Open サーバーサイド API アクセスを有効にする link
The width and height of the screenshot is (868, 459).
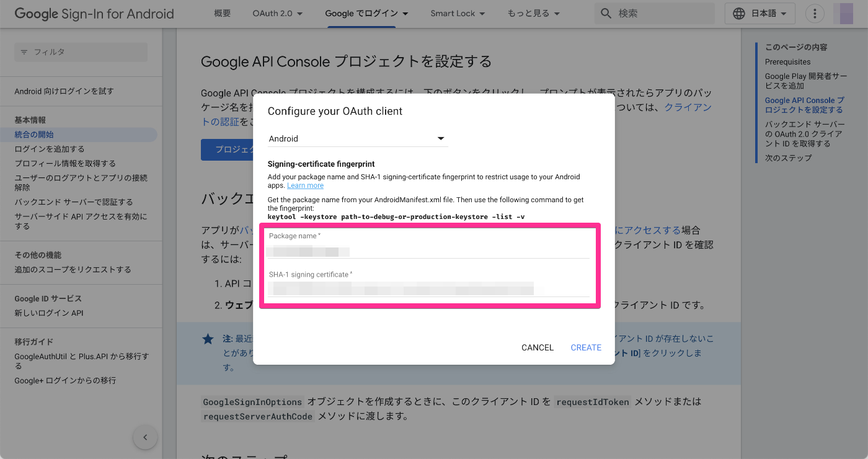pyautogui.click(x=81, y=221)
